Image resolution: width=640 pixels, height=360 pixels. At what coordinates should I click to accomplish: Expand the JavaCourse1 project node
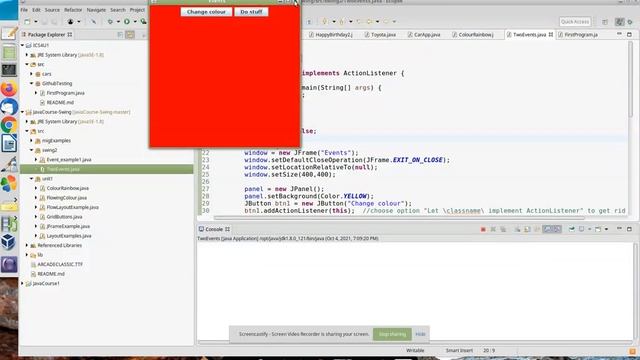[23, 283]
